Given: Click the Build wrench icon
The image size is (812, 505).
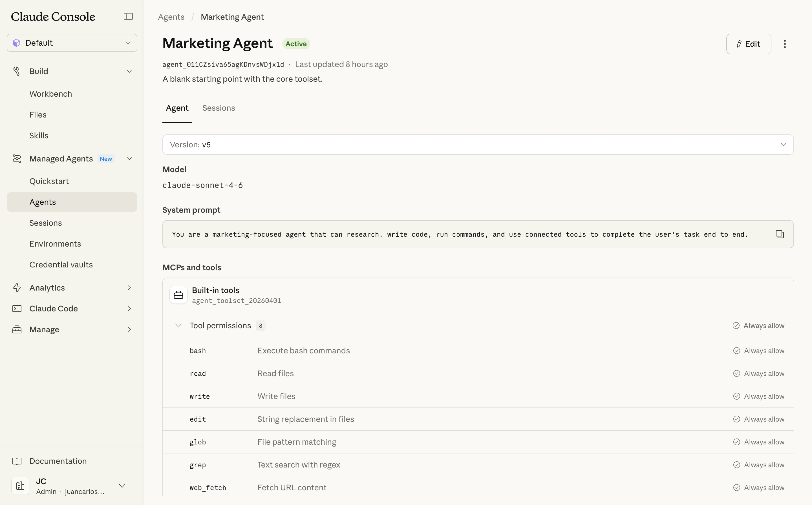Looking at the screenshot, I should click(17, 71).
